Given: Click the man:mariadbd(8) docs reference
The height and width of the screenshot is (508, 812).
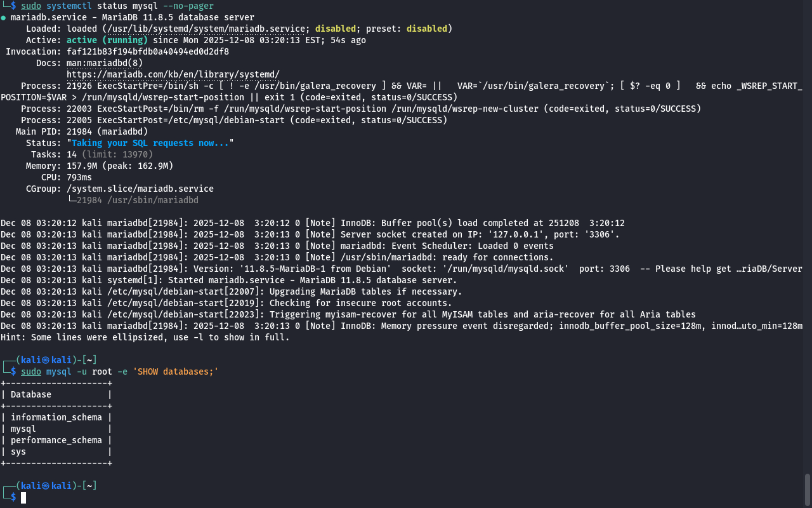Looking at the screenshot, I should 105,63.
